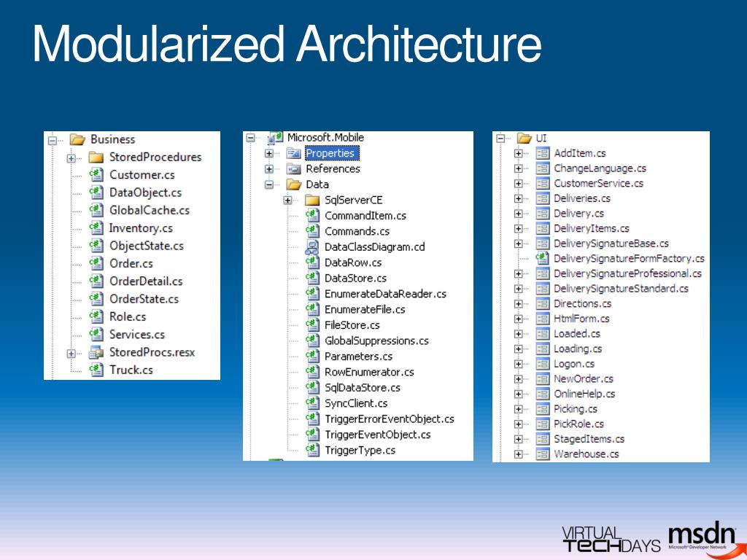Click the StoredProcedures folder icon
This screenshot has width=747, height=560.
coord(96,157)
